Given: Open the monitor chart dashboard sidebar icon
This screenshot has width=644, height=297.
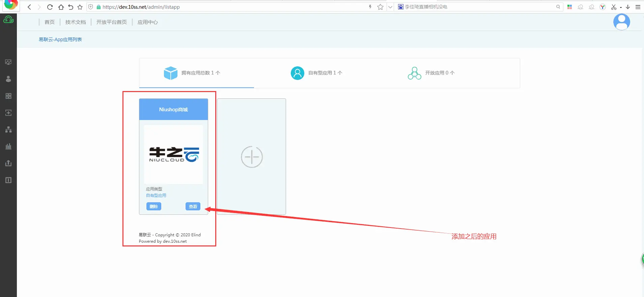Looking at the screenshot, I should click(x=8, y=62).
